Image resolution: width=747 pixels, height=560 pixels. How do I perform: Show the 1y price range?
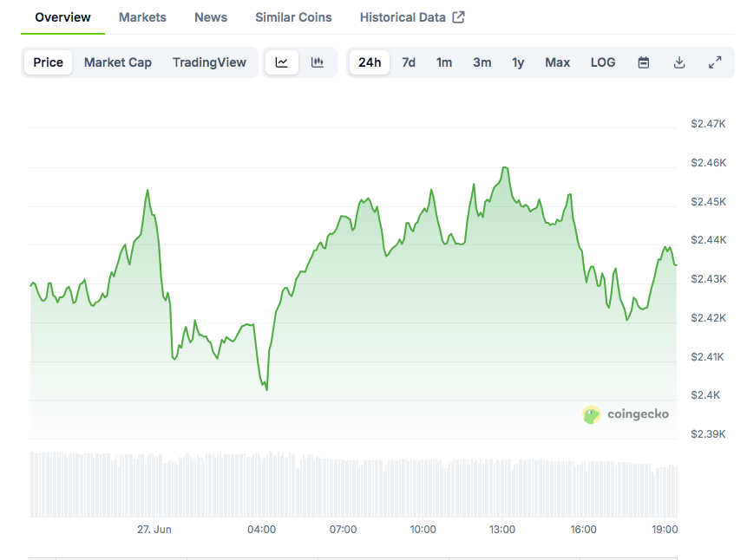tap(518, 62)
